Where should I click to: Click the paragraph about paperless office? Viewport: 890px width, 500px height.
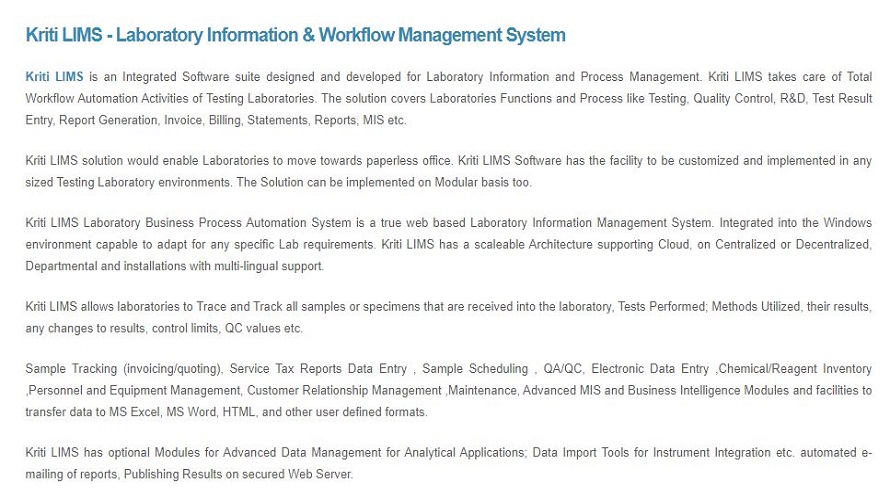[x=448, y=171]
